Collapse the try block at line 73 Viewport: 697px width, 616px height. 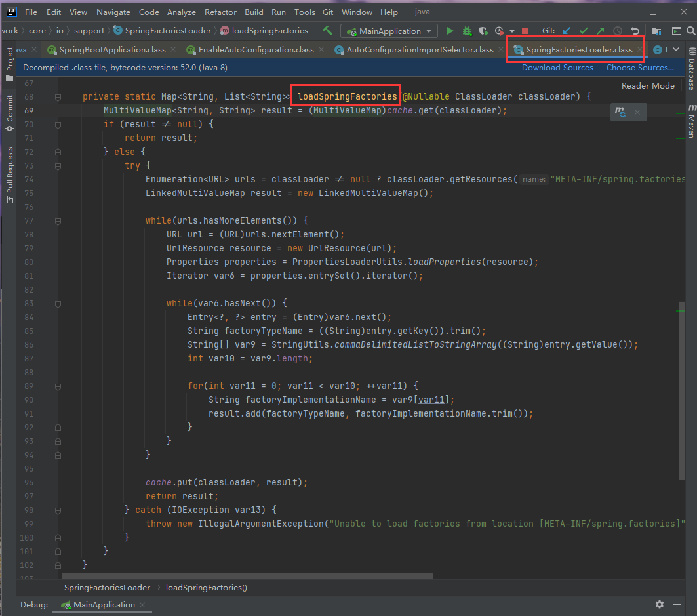58,166
